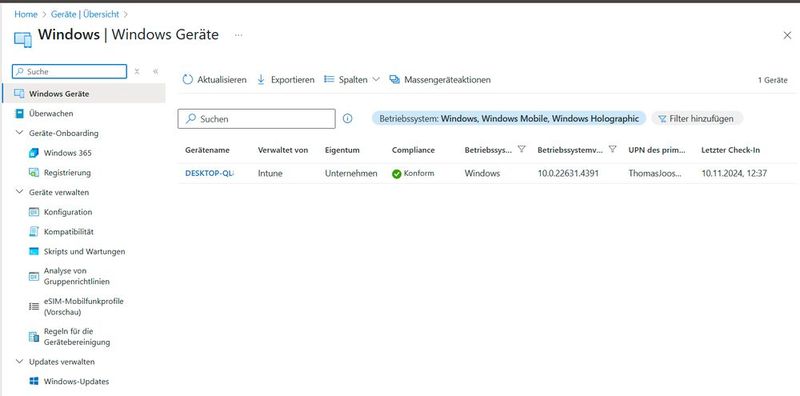Click the Regeln für die Gerätebereinigung icon
This screenshot has height=396, width=800.
click(34, 336)
